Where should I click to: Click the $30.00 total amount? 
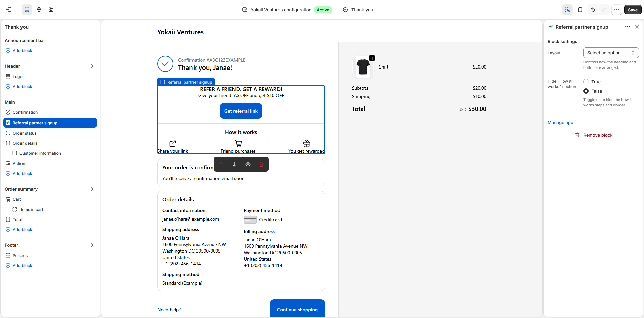point(477,109)
